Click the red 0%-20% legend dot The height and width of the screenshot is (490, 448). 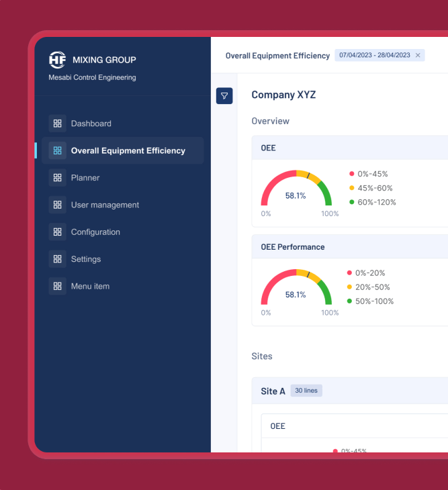click(349, 273)
